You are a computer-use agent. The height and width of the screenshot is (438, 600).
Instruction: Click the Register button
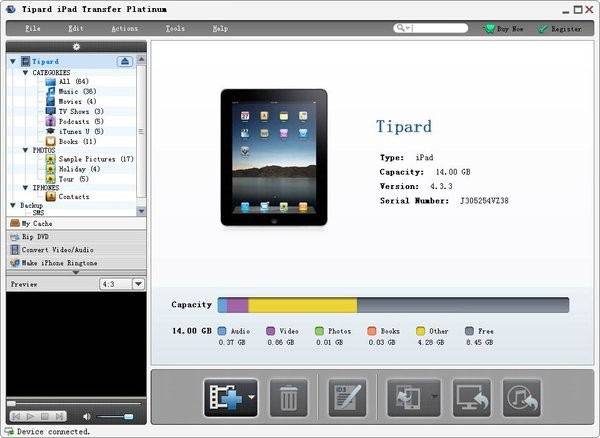(x=560, y=29)
